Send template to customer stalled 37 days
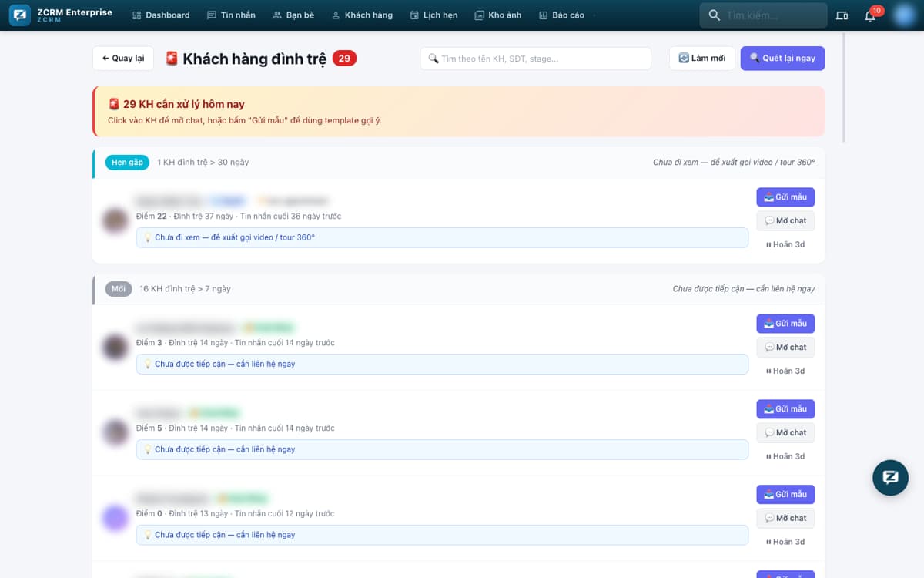 click(x=785, y=197)
